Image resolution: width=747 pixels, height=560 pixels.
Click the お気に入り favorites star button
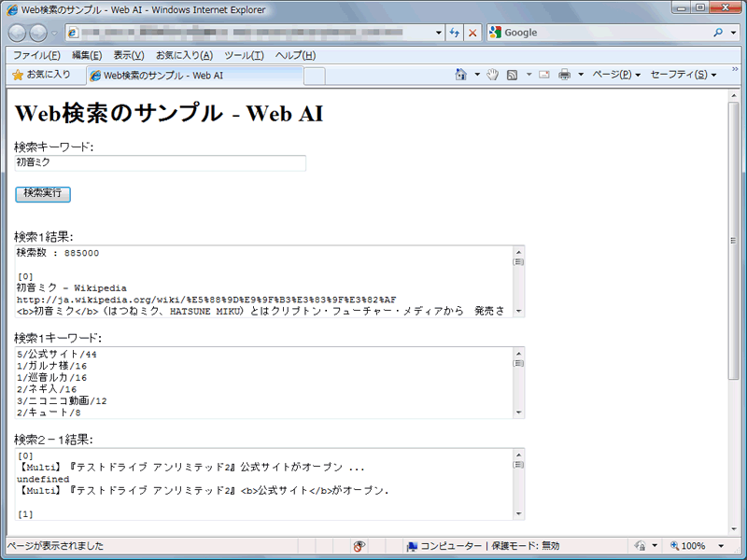click(41, 75)
